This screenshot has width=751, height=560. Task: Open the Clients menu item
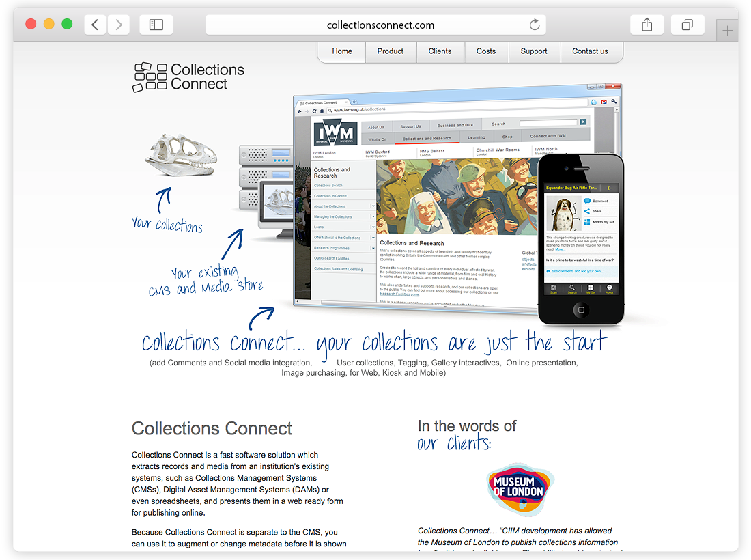pos(440,51)
